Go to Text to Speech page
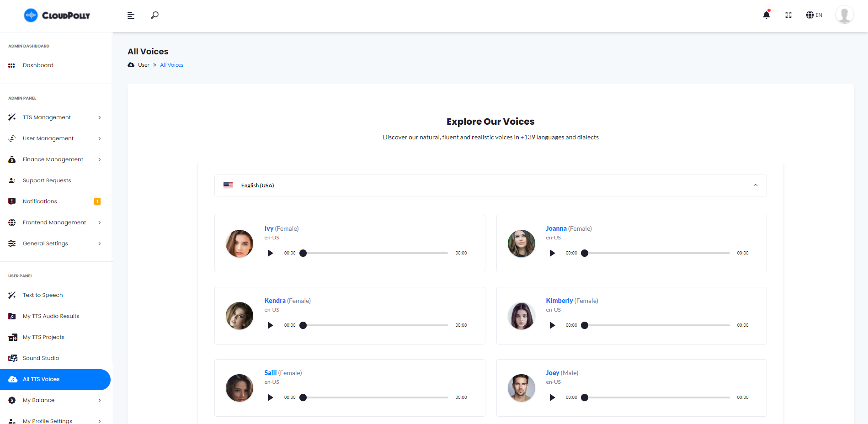 click(x=43, y=295)
